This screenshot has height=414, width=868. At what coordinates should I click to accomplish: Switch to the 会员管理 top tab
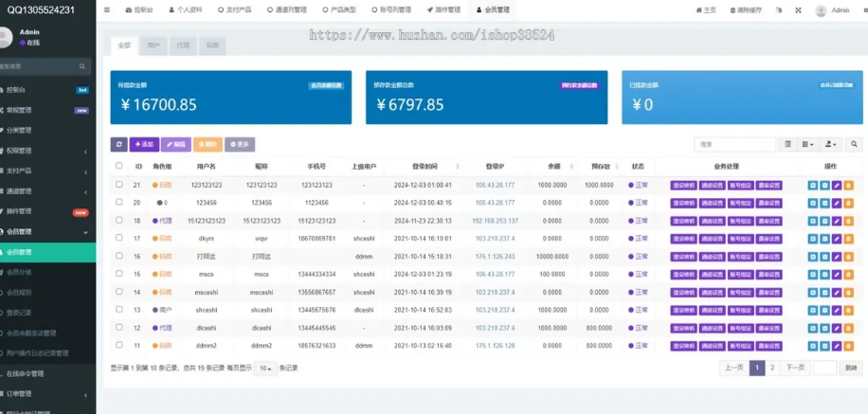coord(492,9)
